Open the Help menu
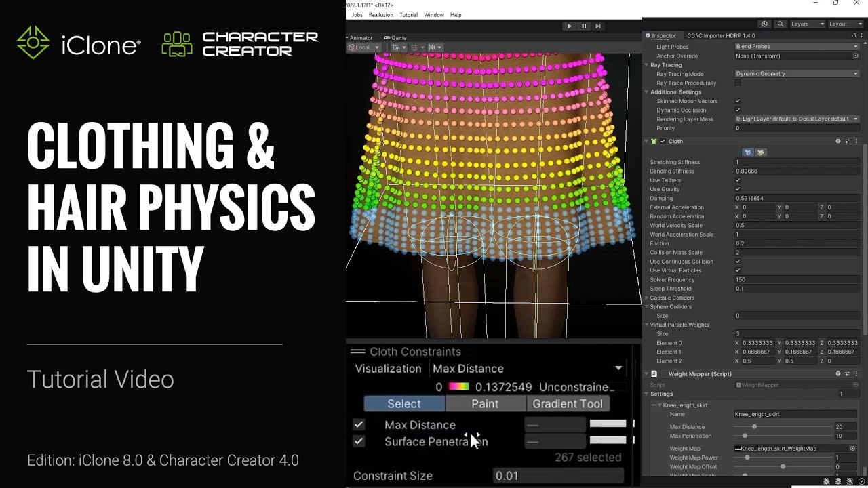The image size is (868, 488). point(456,15)
